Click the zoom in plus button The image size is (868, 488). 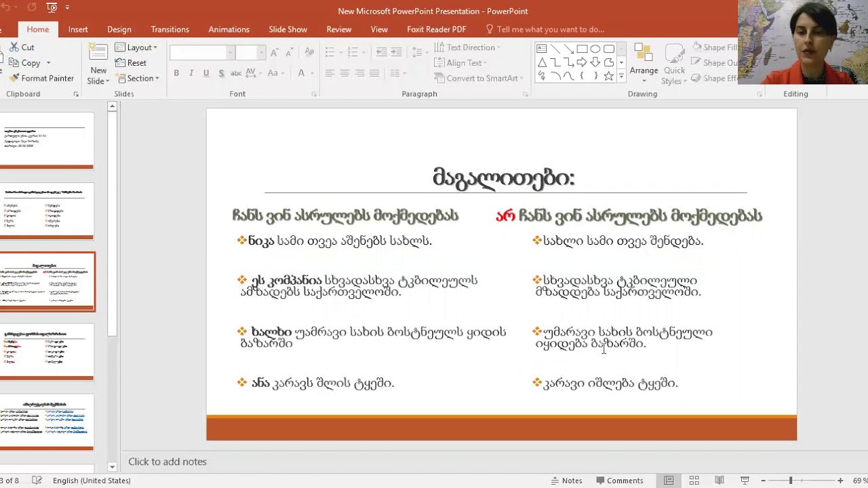[x=840, y=481]
